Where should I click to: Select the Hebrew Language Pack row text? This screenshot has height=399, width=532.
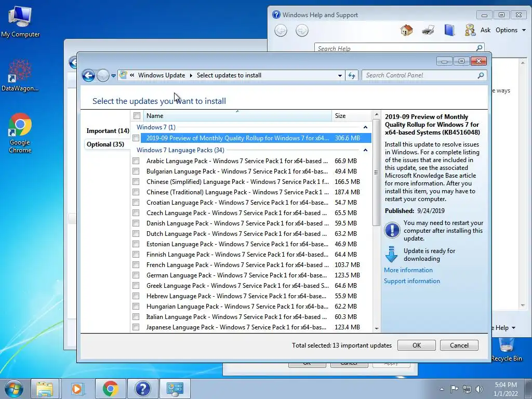(x=236, y=296)
